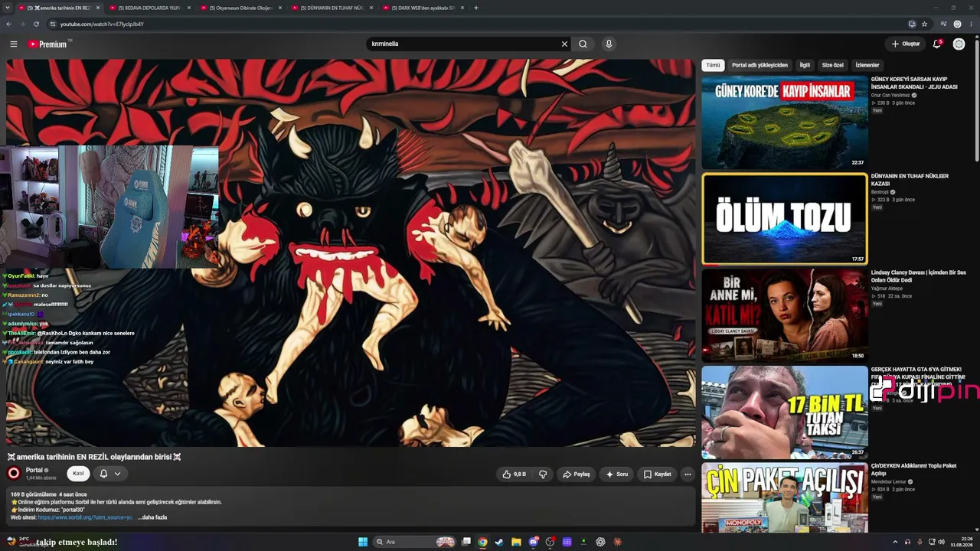Open DÜNYANIN EN TUHAF NÜKLEER KAZASI title

point(910,180)
